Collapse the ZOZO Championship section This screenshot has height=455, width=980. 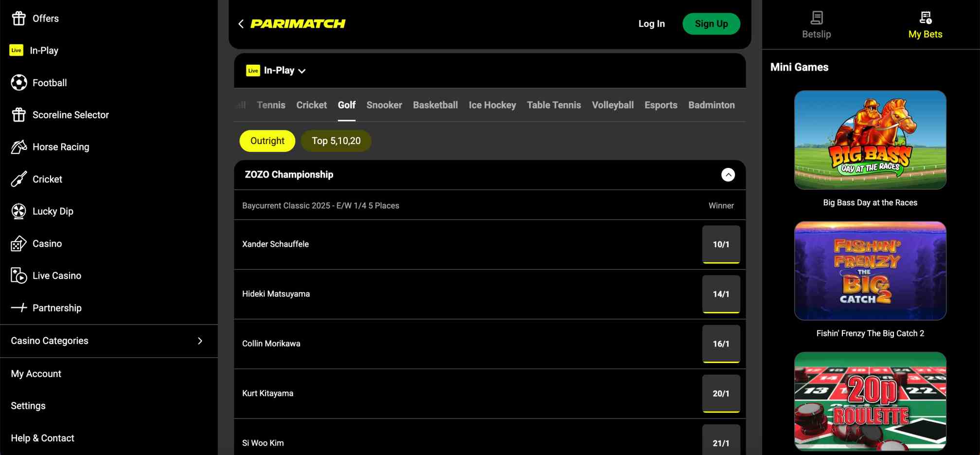[728, 175]
